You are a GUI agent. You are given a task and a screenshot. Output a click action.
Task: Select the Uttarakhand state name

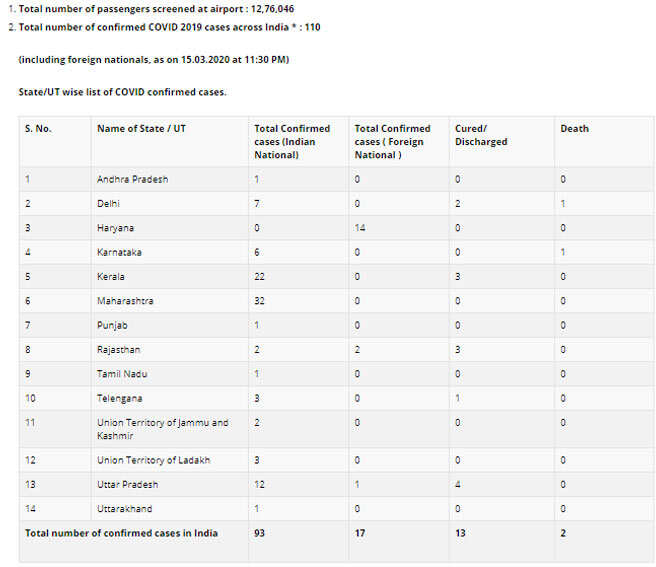[125, 509]
